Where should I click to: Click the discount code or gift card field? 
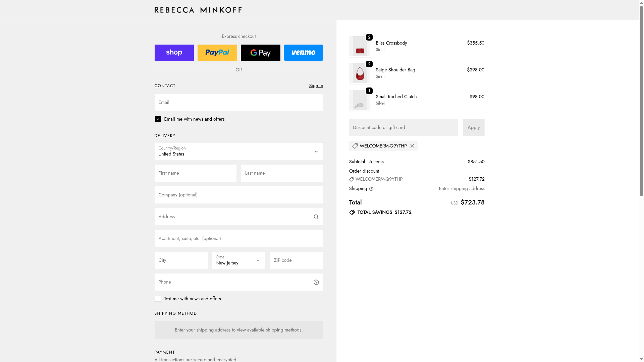[403, 128]
